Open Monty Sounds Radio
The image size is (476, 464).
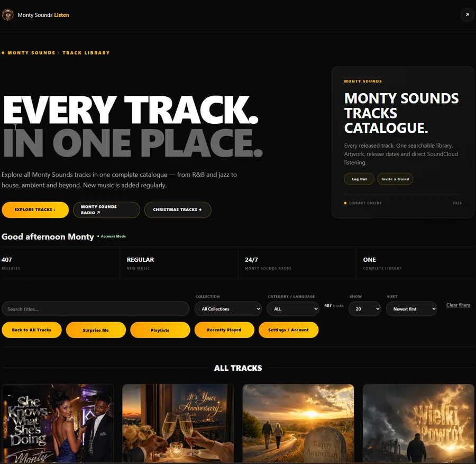tap(106, 210)
